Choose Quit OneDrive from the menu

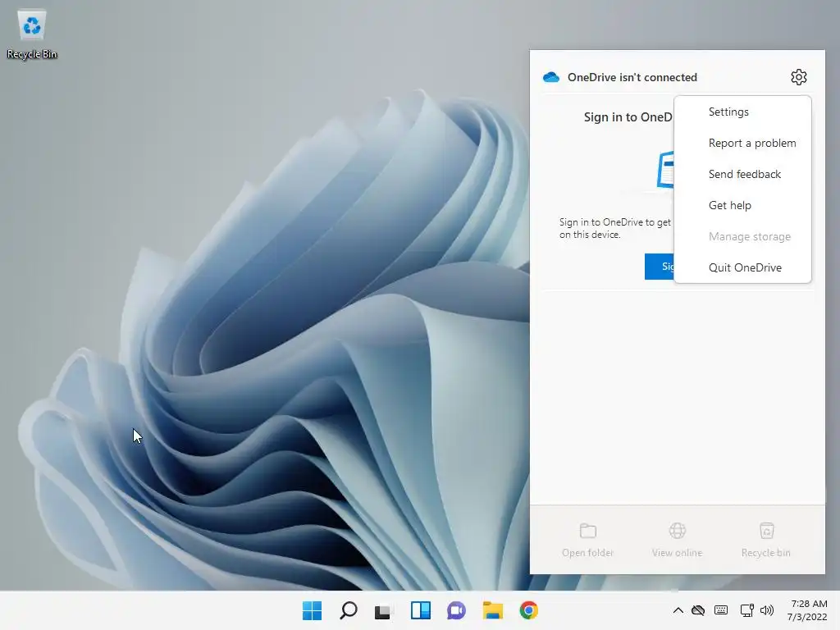[742, 267]
